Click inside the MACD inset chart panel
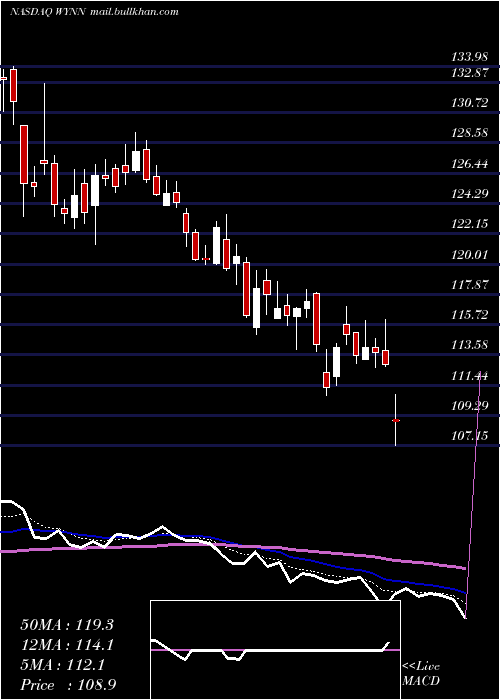The width and height of the screenshot is (500, 700). [275, 650]
